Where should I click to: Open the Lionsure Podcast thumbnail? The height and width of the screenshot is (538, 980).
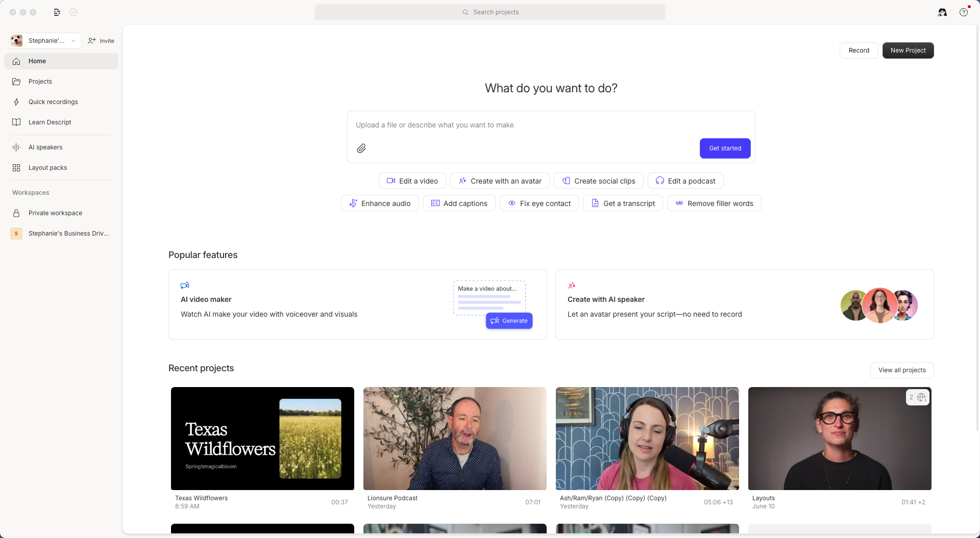click(454, 438)
